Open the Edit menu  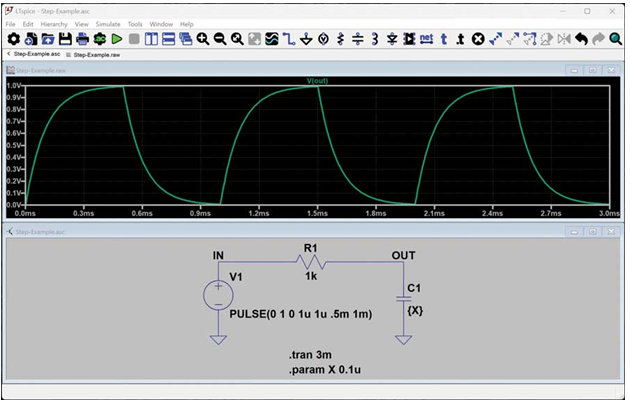click(x=28, y=24)
